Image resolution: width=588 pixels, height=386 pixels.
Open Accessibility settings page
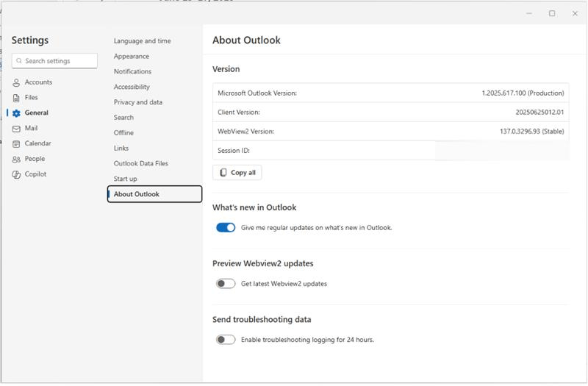[132, 87]
